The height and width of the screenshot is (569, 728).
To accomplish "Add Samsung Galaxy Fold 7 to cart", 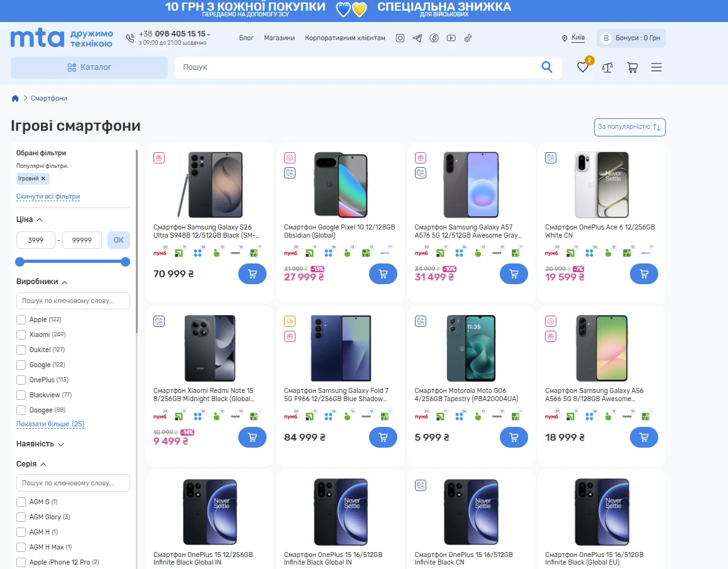I will [383, 437].
